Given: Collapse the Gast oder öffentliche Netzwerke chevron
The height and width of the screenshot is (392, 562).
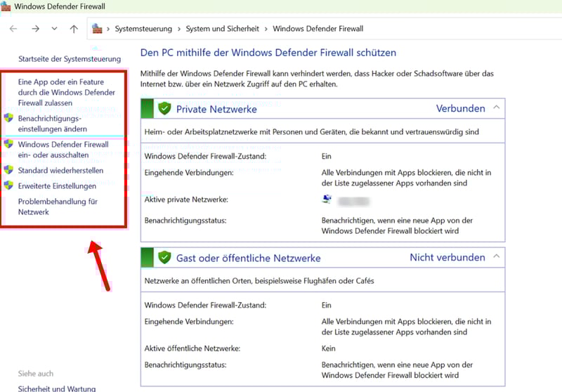Looking at the screenshot, I should (x=496, y=257).
